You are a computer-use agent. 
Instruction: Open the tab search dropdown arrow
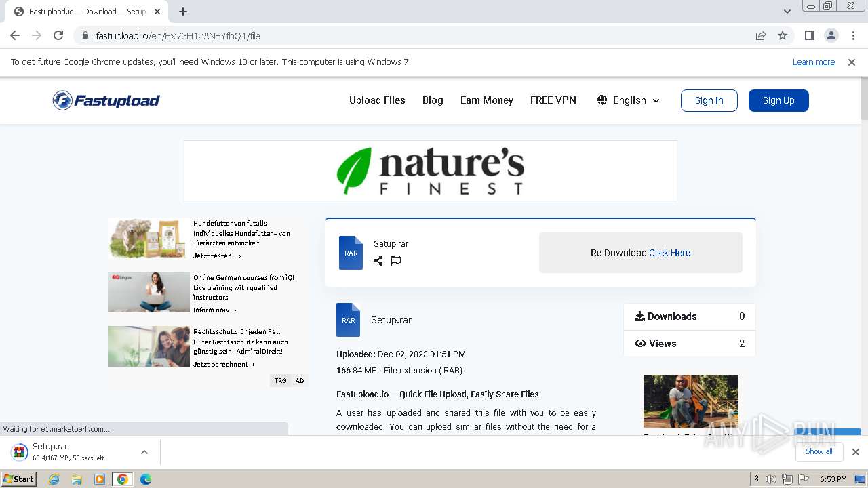click(787, 12)
